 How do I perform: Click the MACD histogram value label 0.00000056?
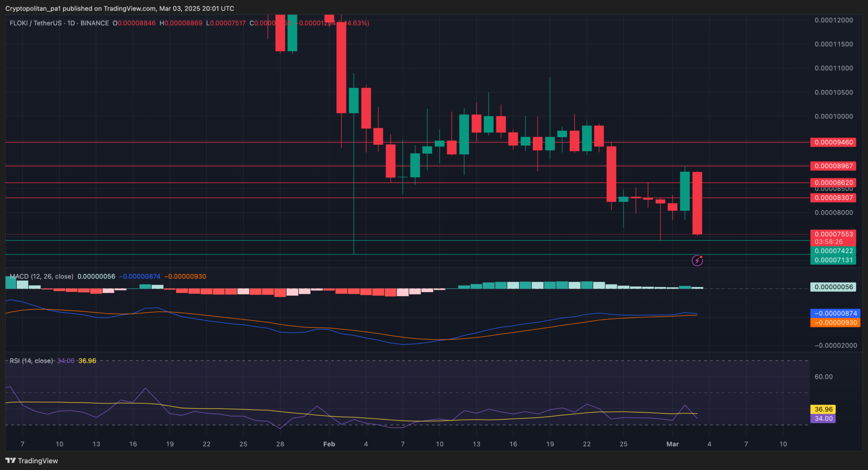833,287
